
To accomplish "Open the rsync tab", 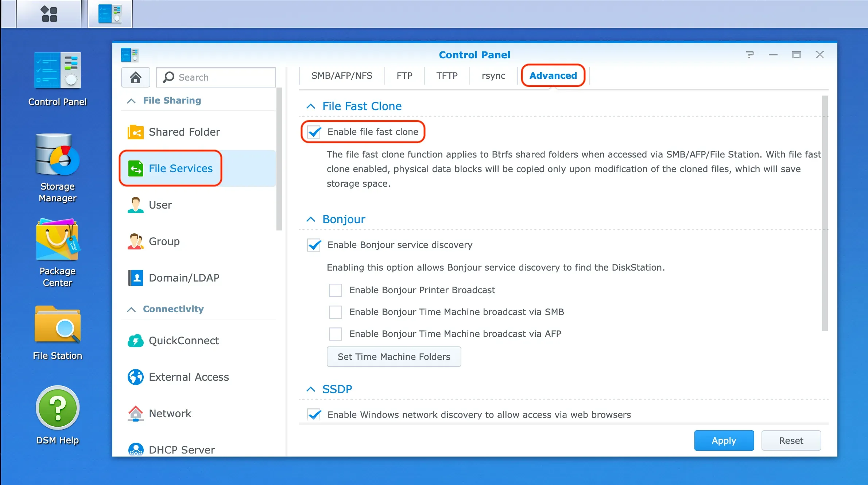I will tap(493, 75).
